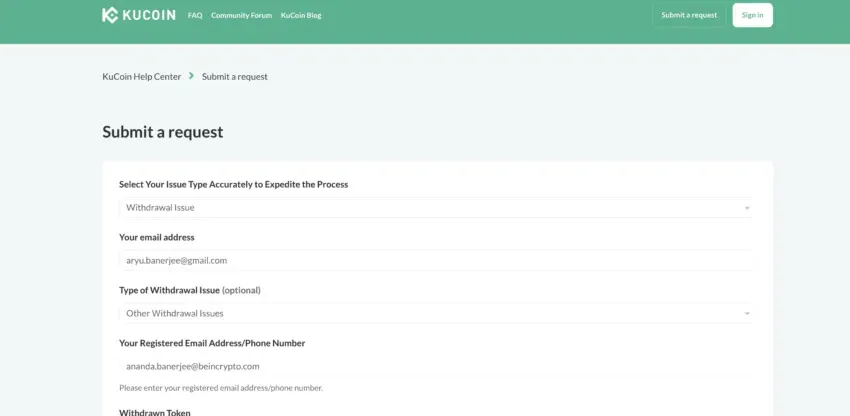Image resolution: width=850 pixels, height=416 pixels.
Task: Click the KuCoin logo in header
Action: click(139, 15)
